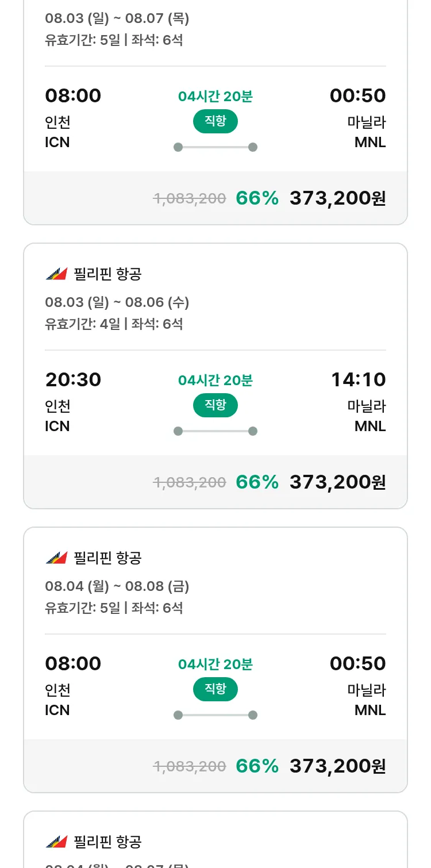Image resolution: width=431 pixels, height=868 pixels.
Task: Open the 08.03 (일) ~ 08.06 (수) date range
Action: [117, 302]
